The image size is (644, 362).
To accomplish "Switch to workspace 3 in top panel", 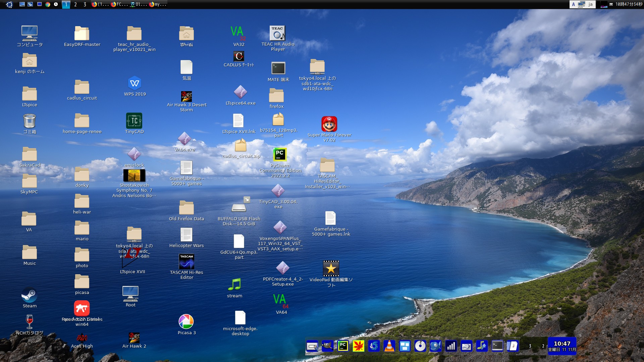I will click(x=85, y=4).
